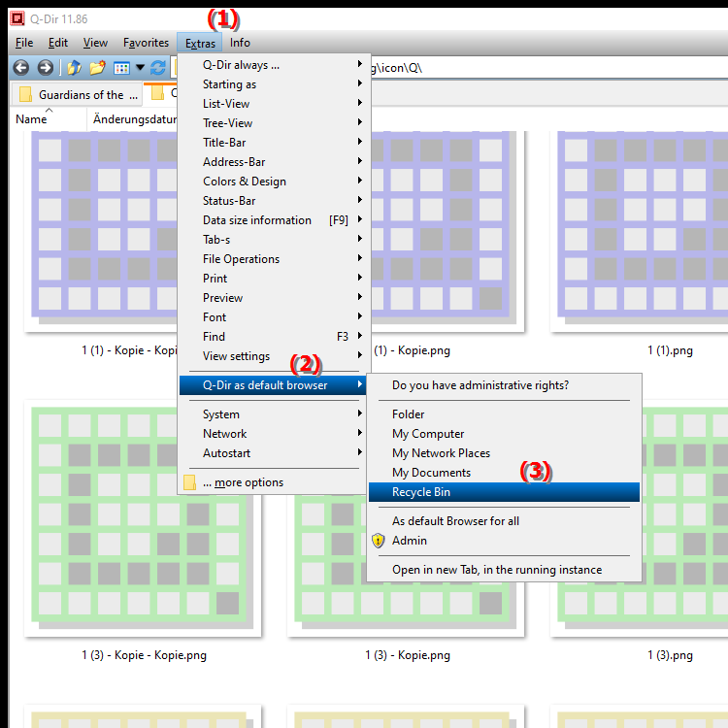Select Folder in the default browser submenu

[504, 414]
